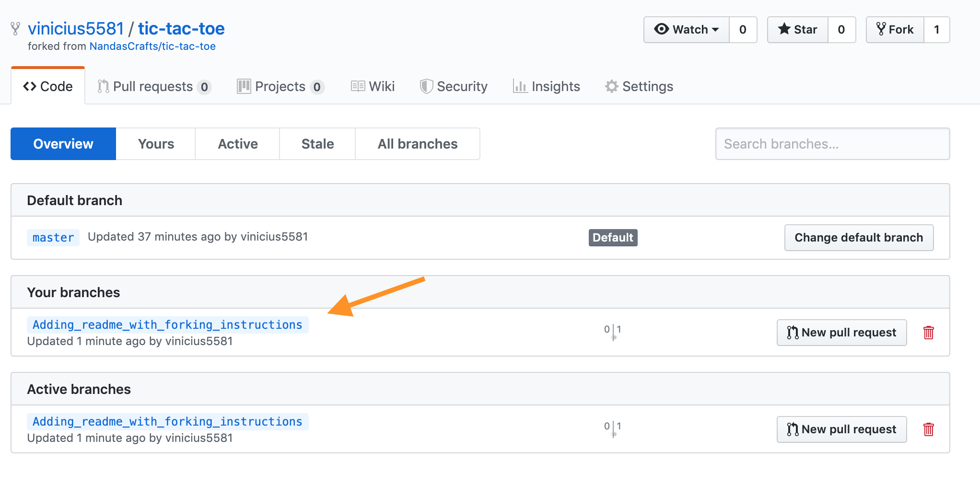Image resolution: width=980 pixels, height=485 pixels.
Task: Open the master branch link
Action: click(x=53, y=237)
